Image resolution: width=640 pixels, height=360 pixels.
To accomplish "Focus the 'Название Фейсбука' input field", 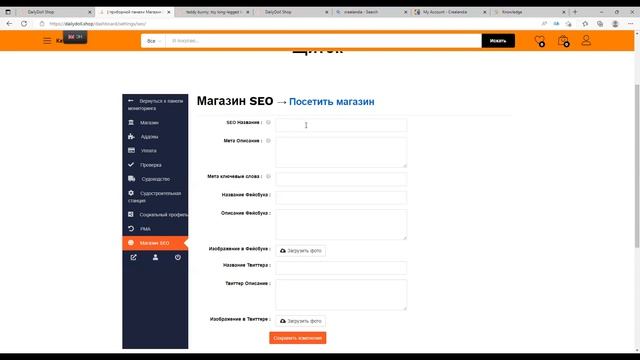I will pos(341,198).
